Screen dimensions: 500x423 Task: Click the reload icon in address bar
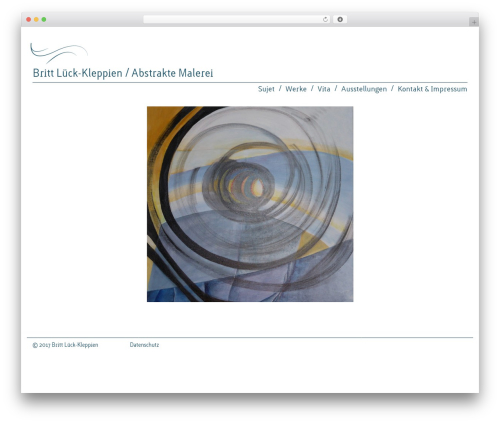coord(325,20)
